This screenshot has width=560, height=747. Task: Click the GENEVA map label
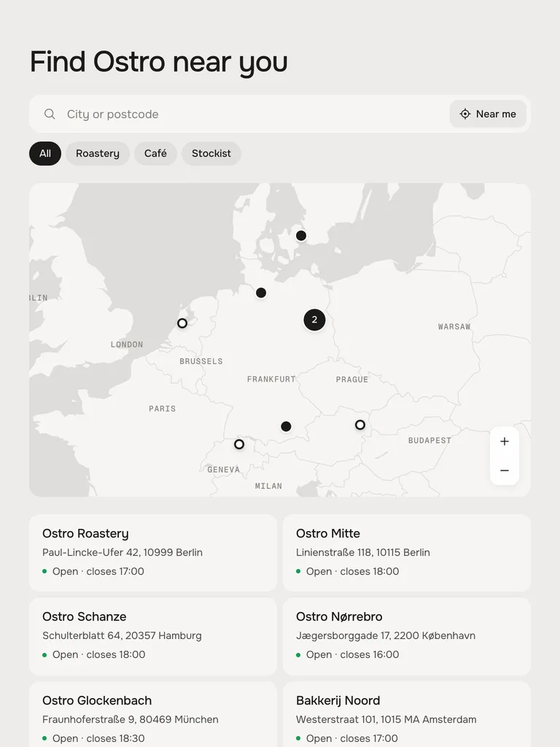[x=223, y=470]
